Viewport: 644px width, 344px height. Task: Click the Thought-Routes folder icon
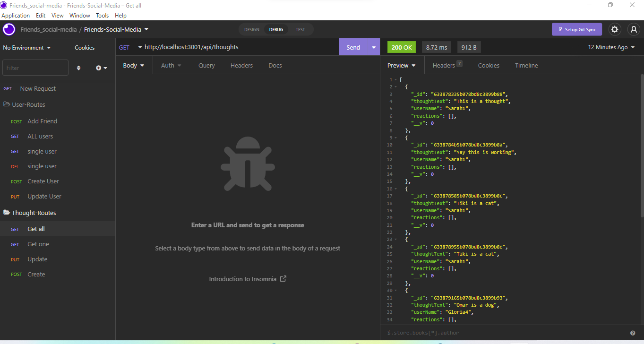pos(7,212)
